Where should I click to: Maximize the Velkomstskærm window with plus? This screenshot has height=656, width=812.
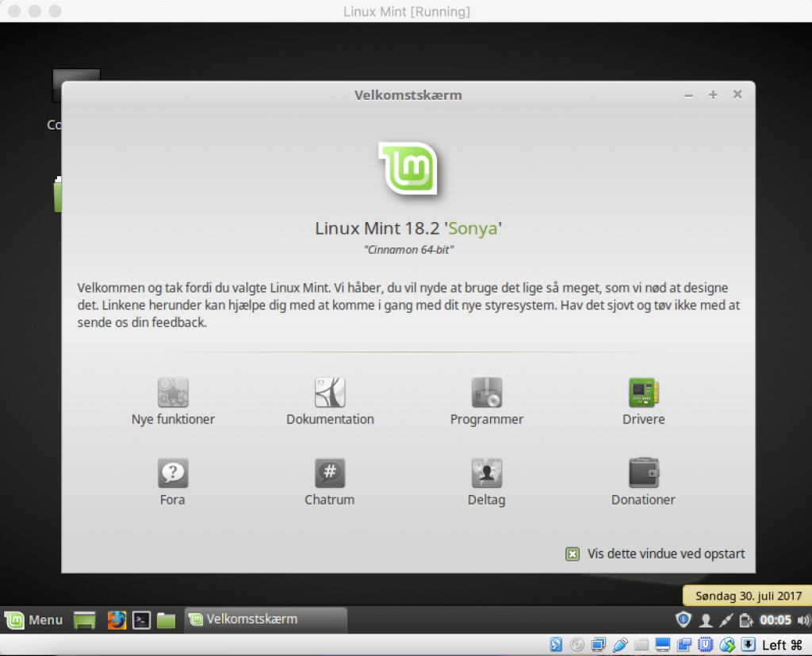tap(713, 95)
